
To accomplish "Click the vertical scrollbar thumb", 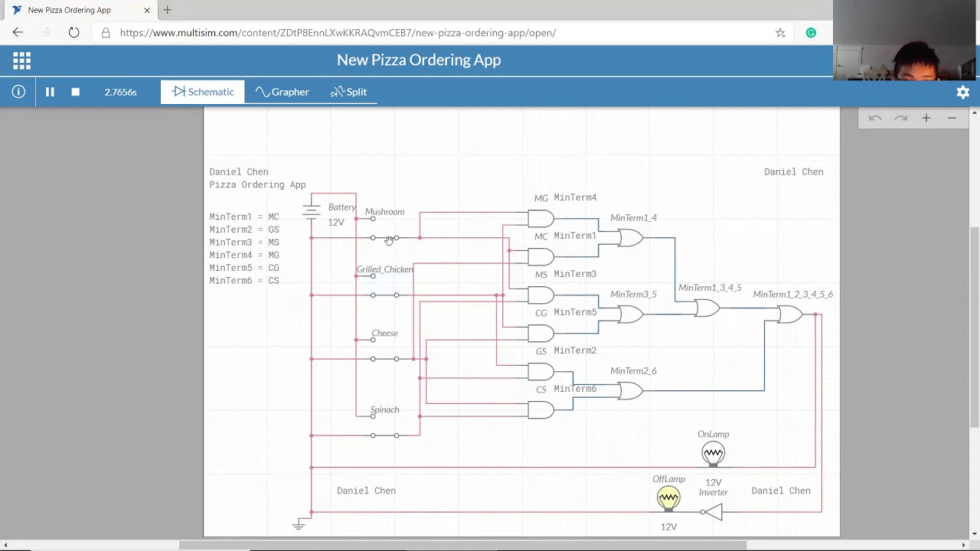I will click(974, 328).
